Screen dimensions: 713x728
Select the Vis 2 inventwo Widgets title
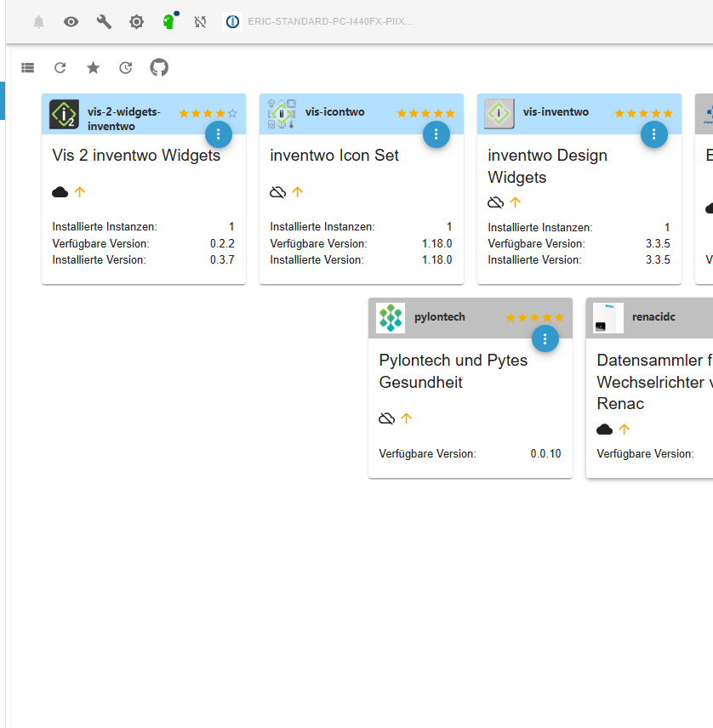(137, 156)
